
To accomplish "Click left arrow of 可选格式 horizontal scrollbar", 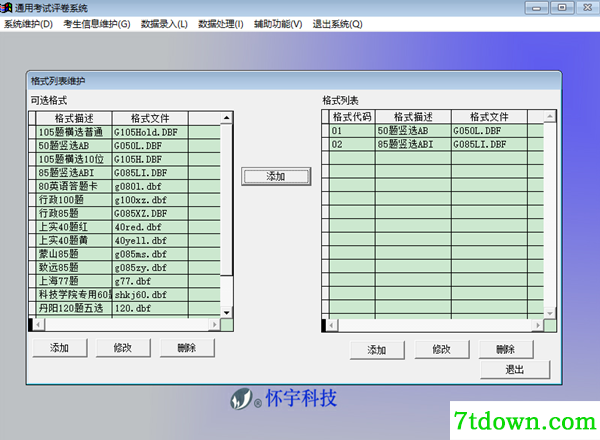I will tap(38, 325).
